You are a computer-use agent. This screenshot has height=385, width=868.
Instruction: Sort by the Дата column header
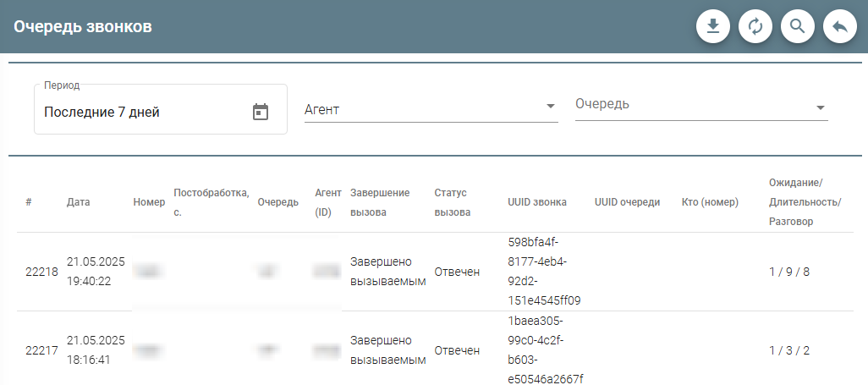pyautogui.click(x=79, y=202)
